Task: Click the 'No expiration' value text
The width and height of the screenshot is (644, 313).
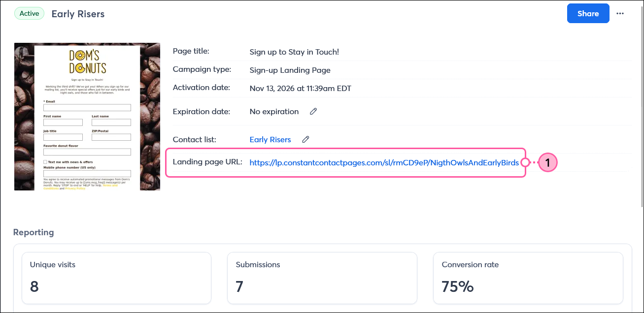Action: pos(274,112)
